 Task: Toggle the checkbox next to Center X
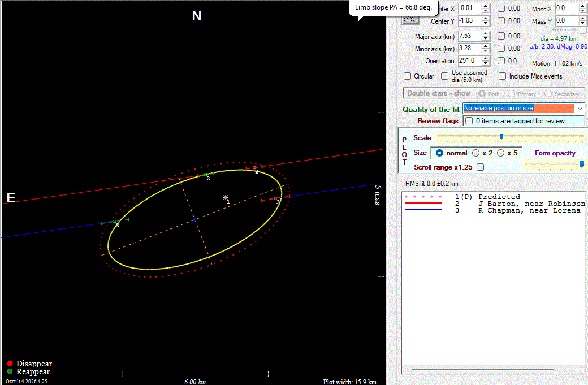pos(501,8)
